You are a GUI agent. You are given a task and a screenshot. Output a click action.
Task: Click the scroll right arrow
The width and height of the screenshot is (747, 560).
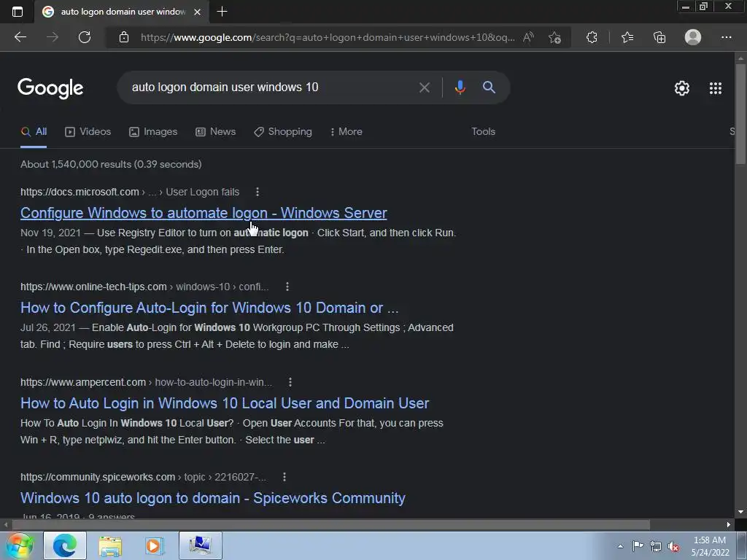pyautogui.click(x=729, y=524)
